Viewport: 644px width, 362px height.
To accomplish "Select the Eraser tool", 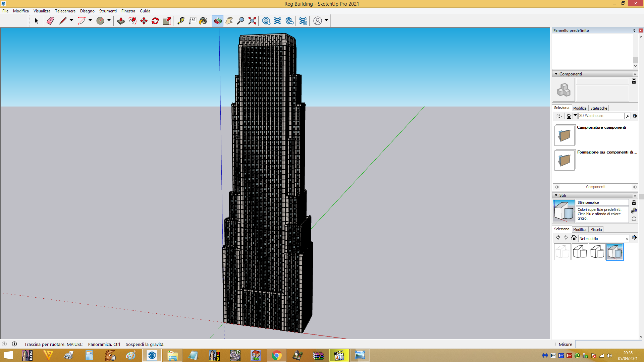I will (x=50, y=21).
